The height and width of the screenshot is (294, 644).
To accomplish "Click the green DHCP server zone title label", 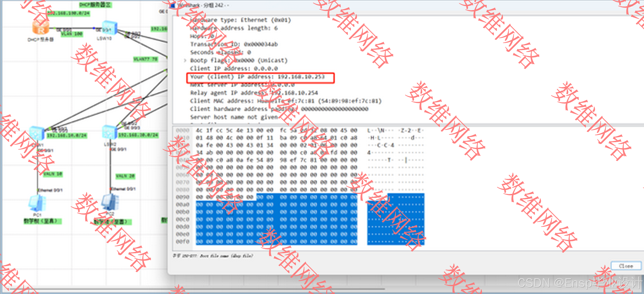I will tap(95, 5).
